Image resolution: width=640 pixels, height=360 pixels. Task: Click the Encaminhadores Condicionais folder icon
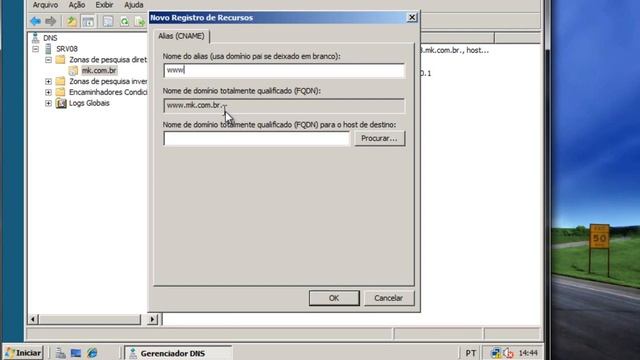click(x=60, y=92)
